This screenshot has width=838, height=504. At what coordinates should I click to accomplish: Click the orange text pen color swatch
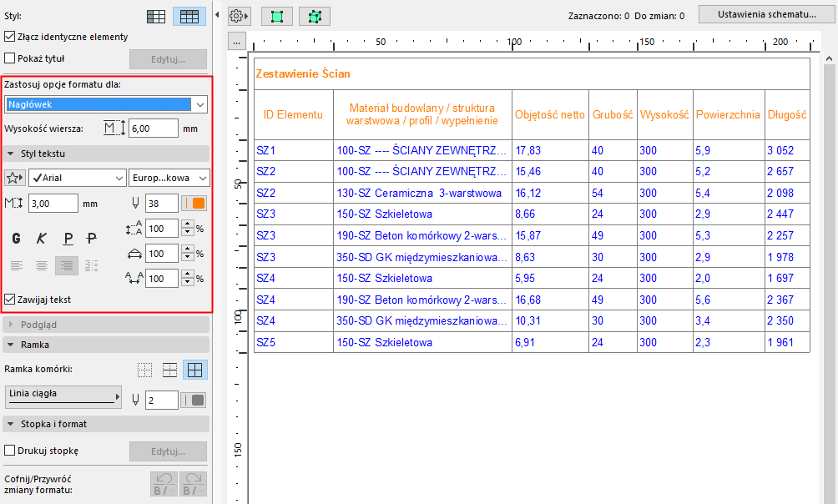[x=198, y=203]
